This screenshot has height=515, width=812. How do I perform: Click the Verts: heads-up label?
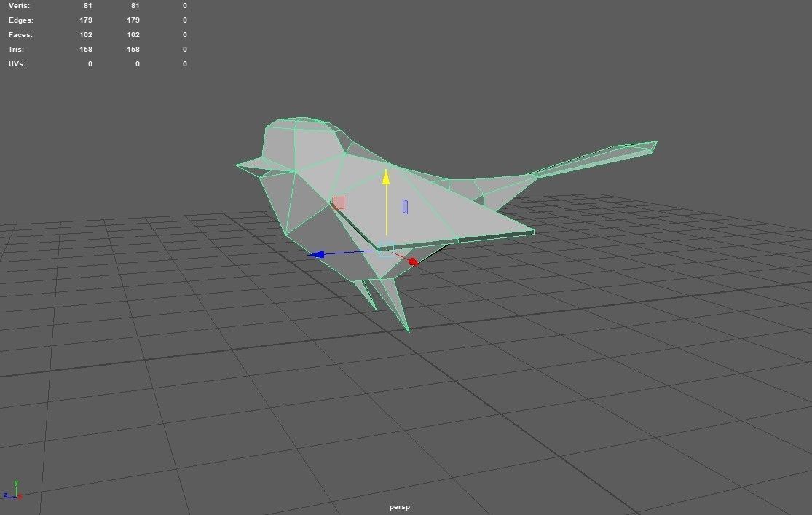(19, 6)
